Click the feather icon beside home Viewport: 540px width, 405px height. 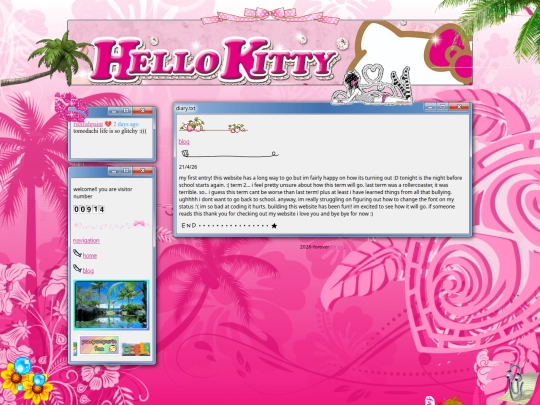(x=77, y=254)
